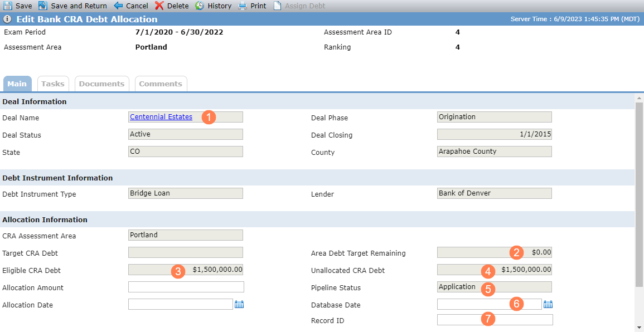Click the Print printer icon

point(243,6)
